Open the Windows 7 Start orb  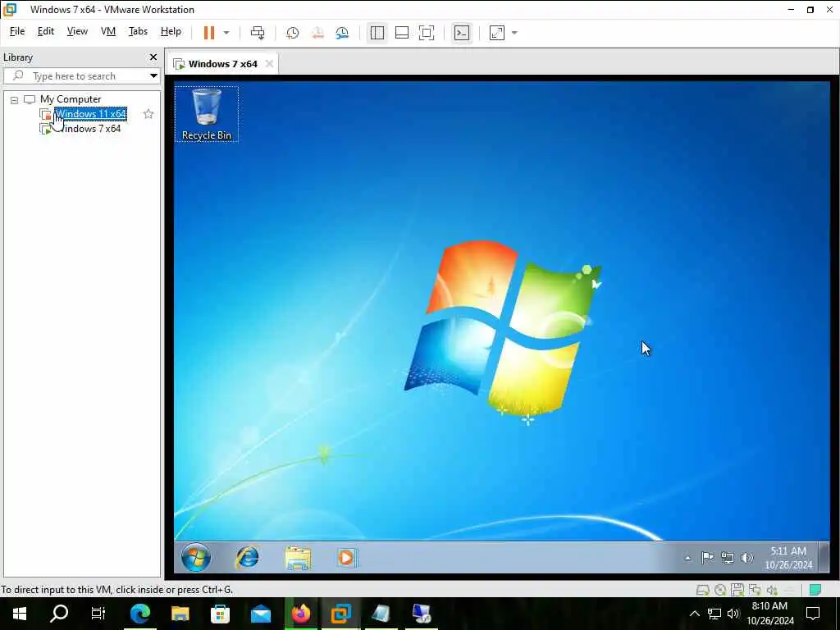point(196,557)
